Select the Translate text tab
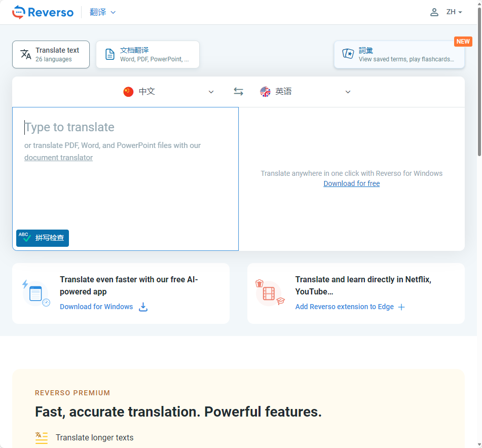This screenshot has height=448, width=482. [x=51, y=54]
